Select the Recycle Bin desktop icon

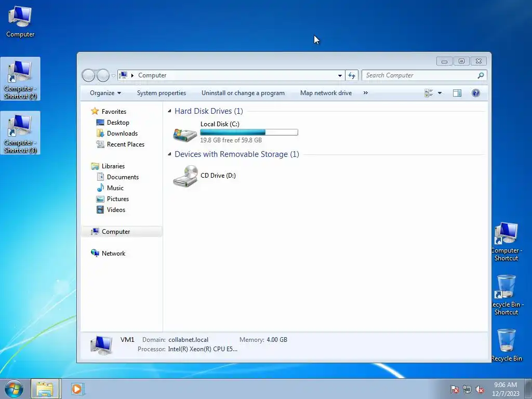tap(506, 345)
